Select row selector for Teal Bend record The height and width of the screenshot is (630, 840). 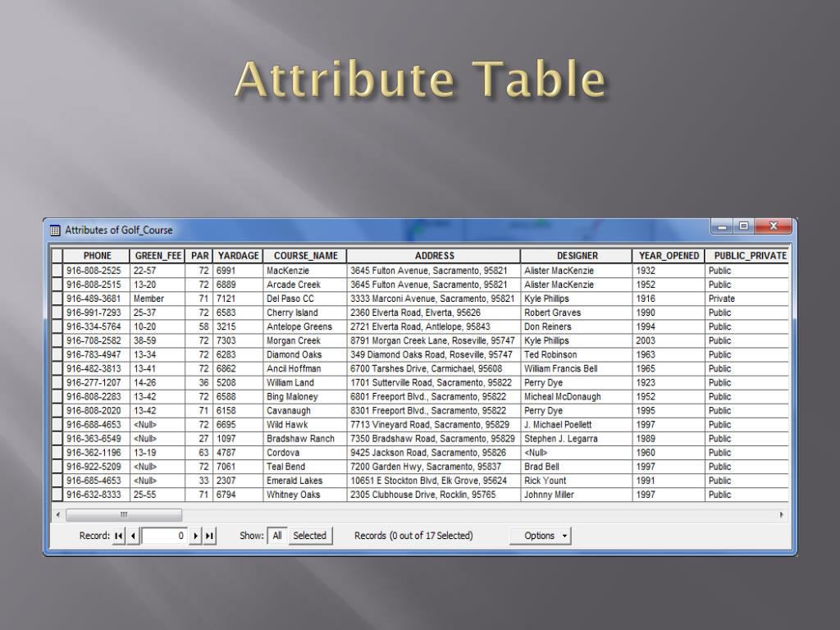click(x=57, y=467)
